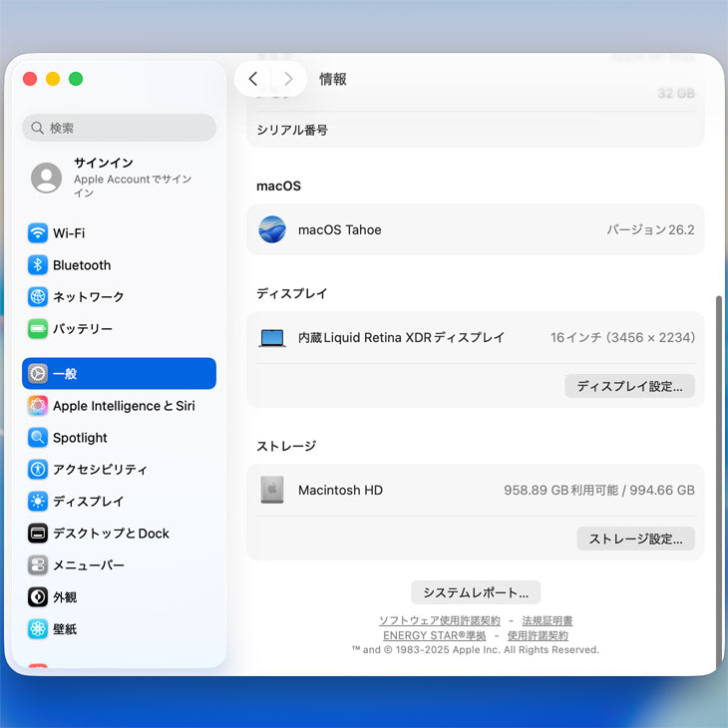Open Bluetooth settings icon
728x728 pixels.
click(38, 265)
